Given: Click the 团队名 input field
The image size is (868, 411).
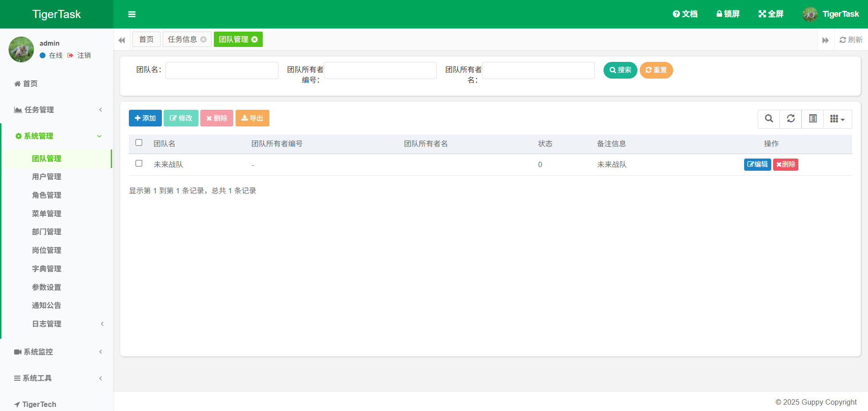Looking at the screenshot, I should (x=222, y=70).
